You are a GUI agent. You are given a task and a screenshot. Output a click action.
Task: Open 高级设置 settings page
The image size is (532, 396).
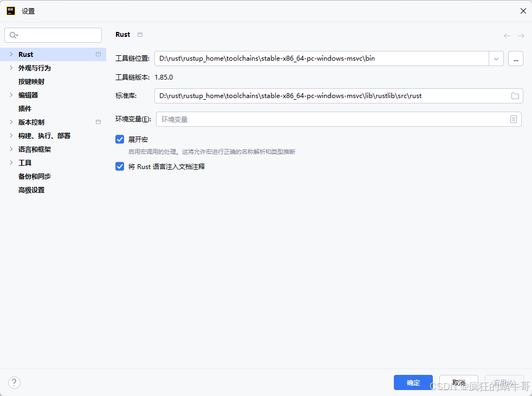click(31, 190)
